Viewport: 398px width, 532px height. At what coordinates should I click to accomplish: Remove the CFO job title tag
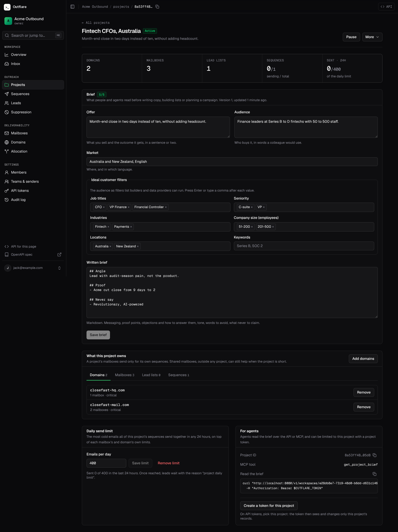tap(104, 207)
